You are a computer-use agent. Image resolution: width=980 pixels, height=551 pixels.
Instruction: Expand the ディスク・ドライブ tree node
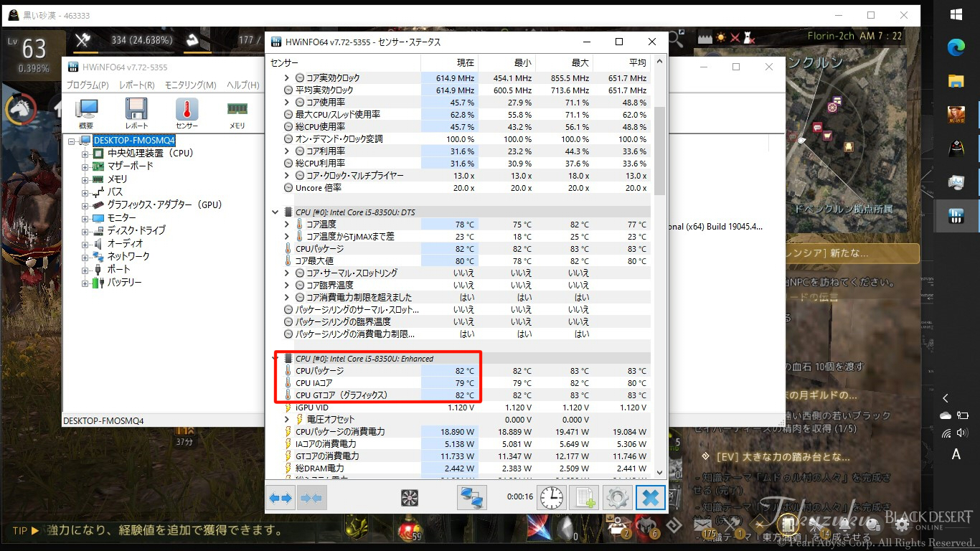pos(85,231)
